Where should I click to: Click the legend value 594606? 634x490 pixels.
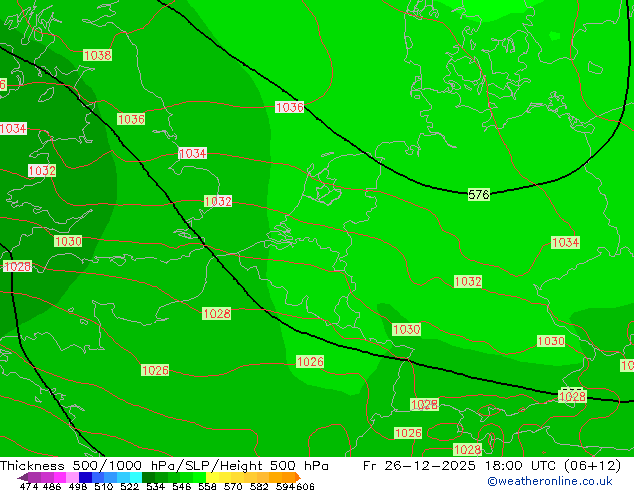[x=295, y=486]
